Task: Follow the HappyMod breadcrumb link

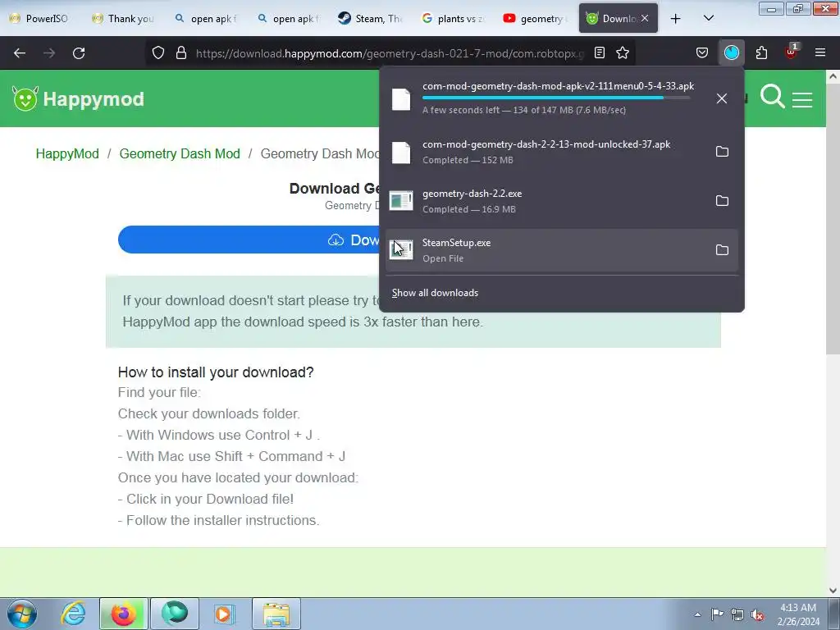Action: pyautogui.click(x=67, y=153)
